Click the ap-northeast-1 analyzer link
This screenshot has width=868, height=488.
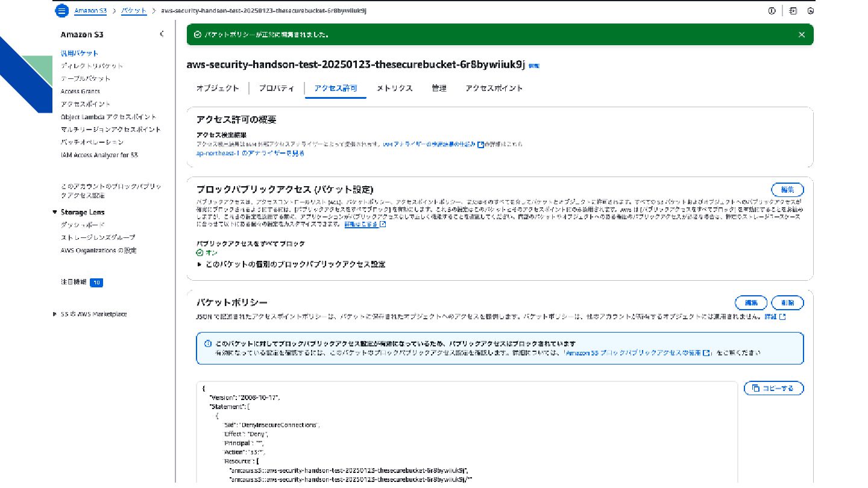(250, 154)
